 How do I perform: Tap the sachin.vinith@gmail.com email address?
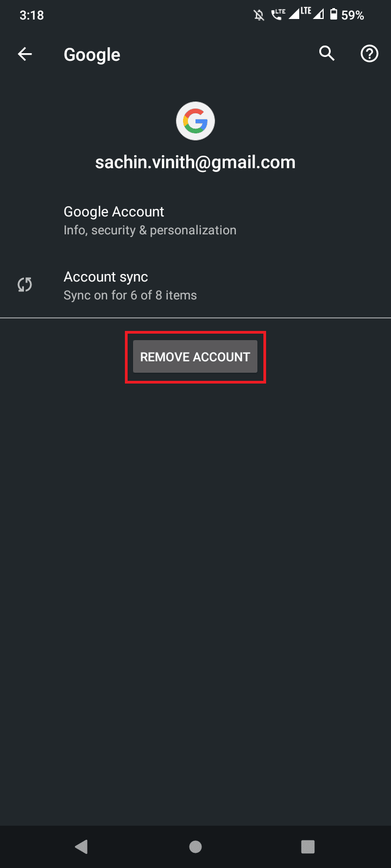coord(195,162)
